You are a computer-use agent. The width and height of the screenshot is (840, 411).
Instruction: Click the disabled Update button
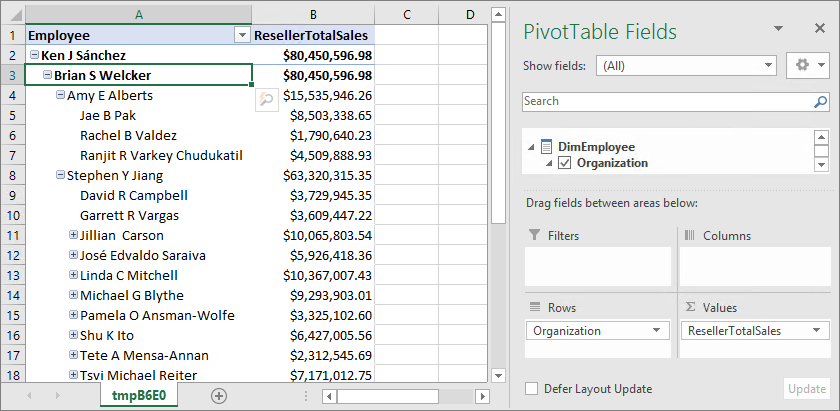point(807,388)
